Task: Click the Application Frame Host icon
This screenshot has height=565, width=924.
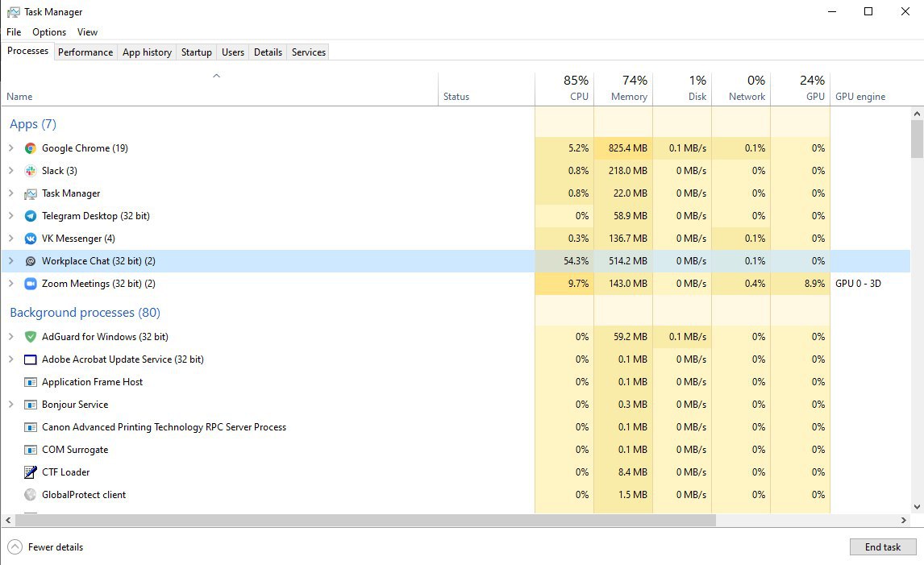Action: click(x=31, y=382)
